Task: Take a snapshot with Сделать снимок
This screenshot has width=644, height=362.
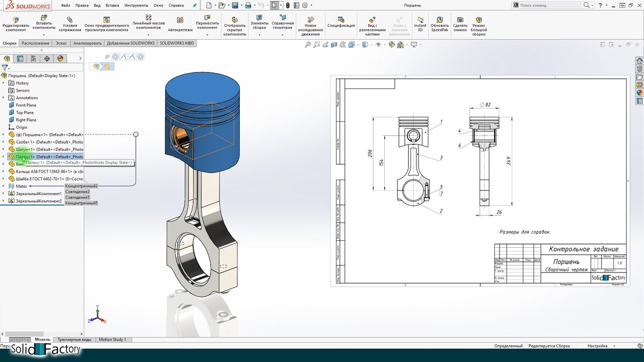Action: (460, 19)
